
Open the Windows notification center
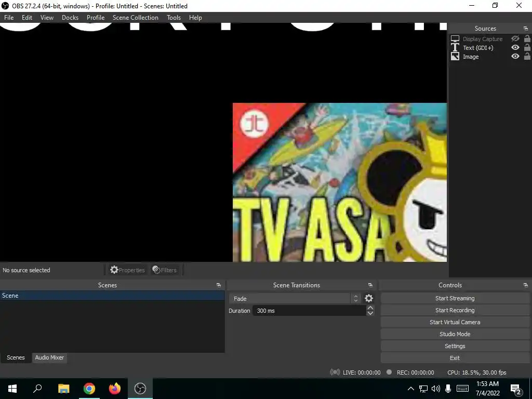pos(516,389)
